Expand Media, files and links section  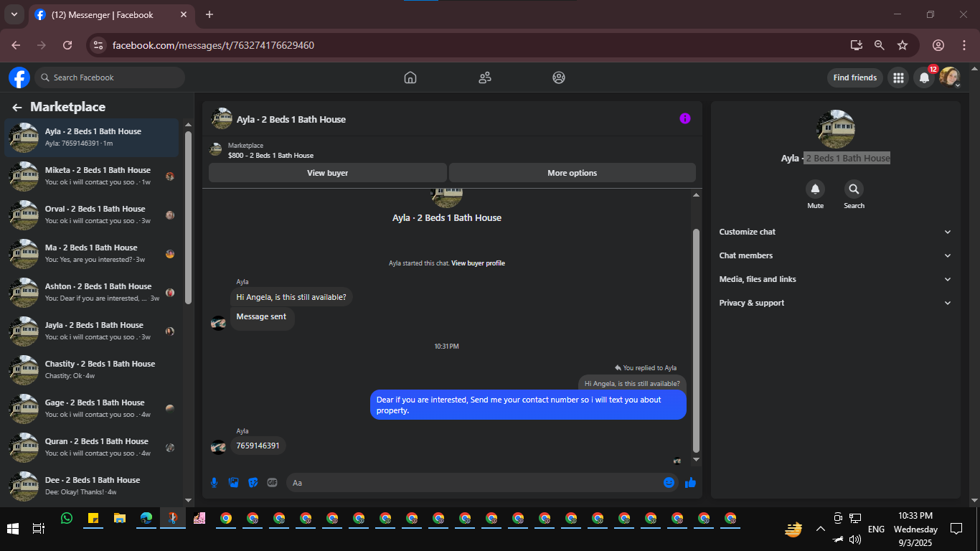[x=836, y=279]
